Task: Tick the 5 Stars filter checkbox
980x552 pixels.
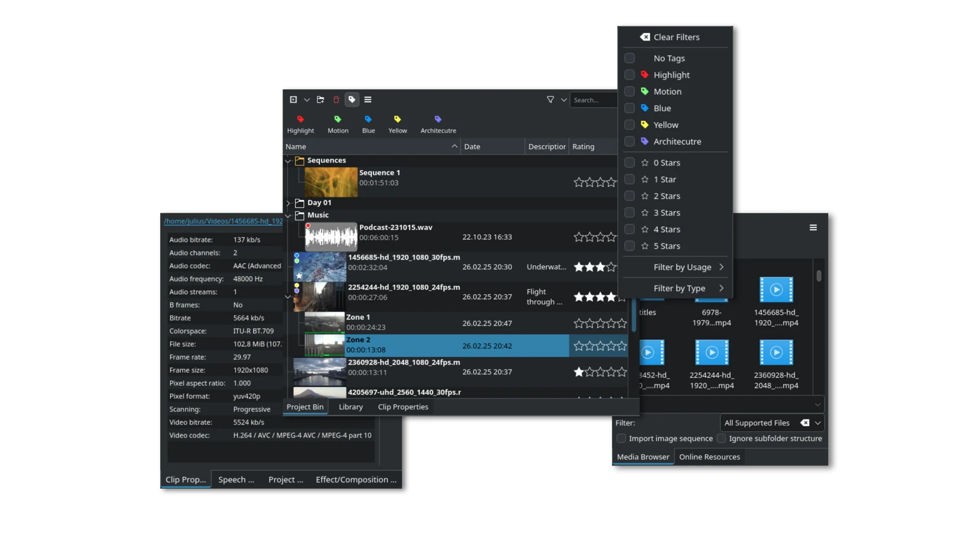Action: [x=629, y=246]
